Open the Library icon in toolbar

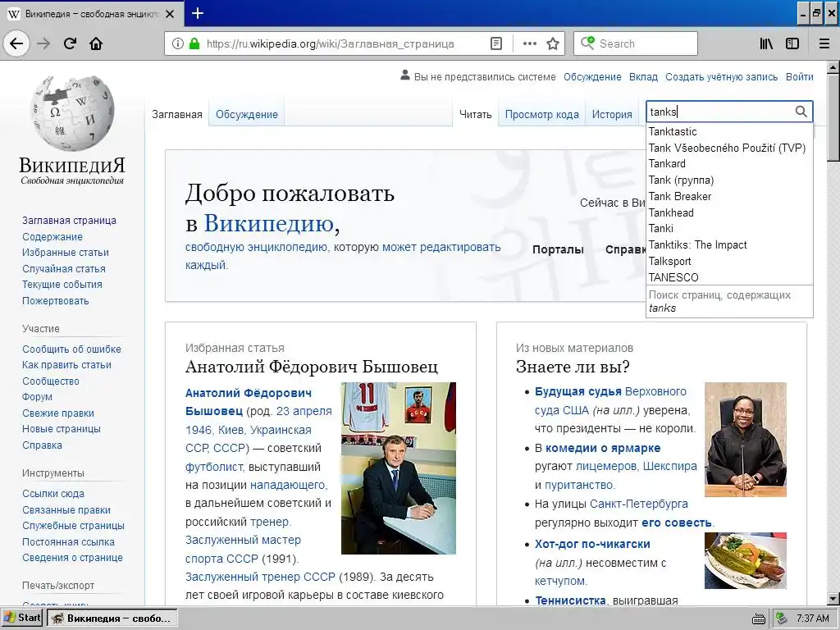click(x=767, y=44)
